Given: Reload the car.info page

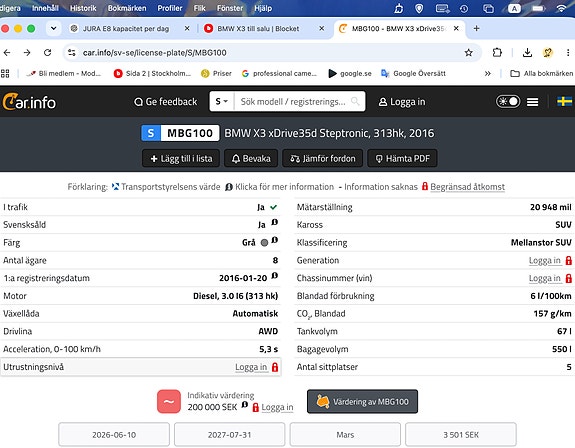Looking at the screenshot, I should (47, 53).
